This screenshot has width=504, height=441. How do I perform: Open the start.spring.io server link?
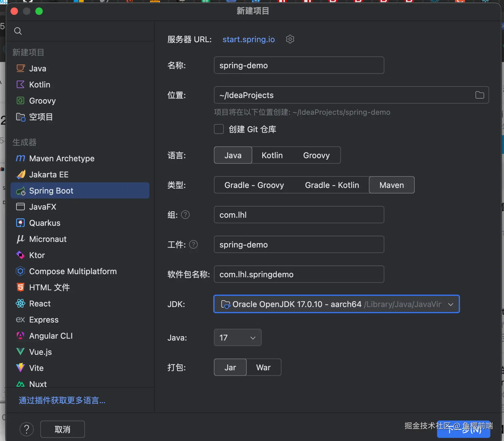pyautogui.click(x=249, y=39)
